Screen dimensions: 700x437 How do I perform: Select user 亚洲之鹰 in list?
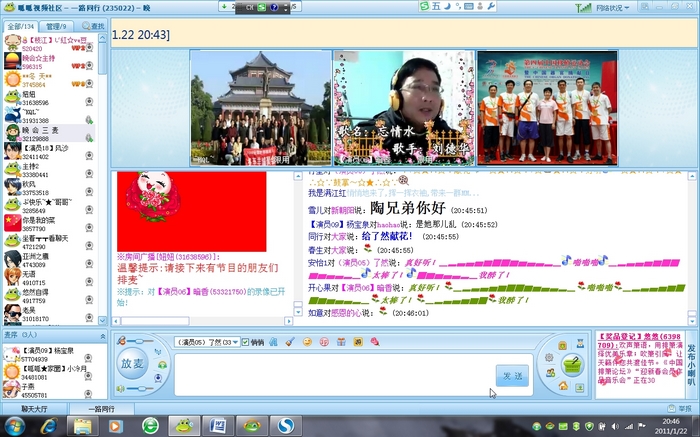[x=49, y=260]
